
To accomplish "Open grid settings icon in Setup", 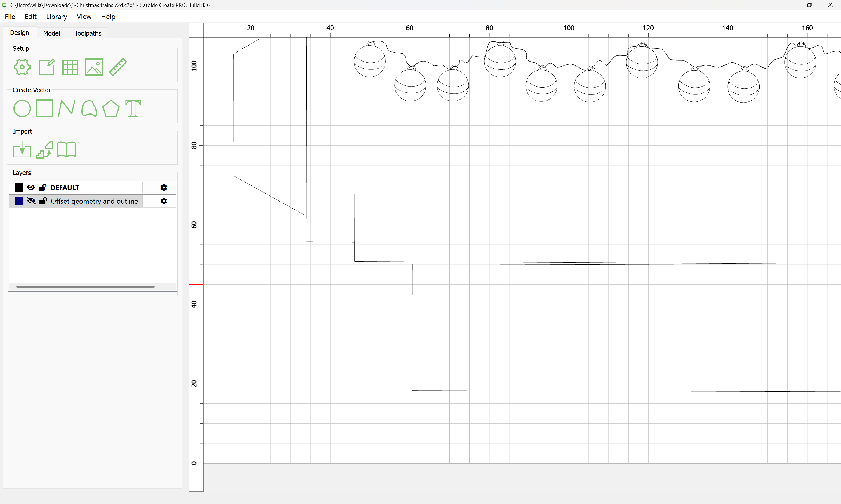I will click(x=70, y=67).
